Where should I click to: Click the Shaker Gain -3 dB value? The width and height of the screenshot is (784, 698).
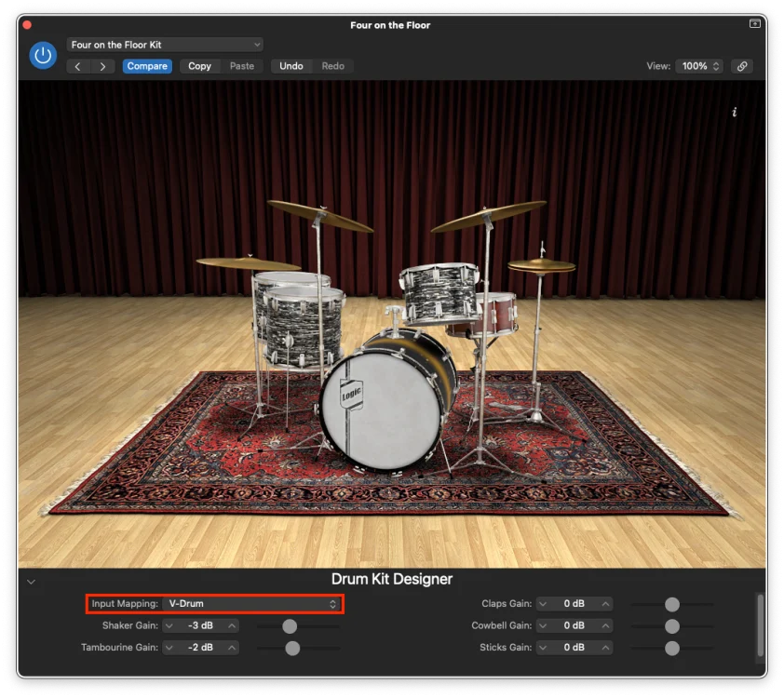click(200, 625)
